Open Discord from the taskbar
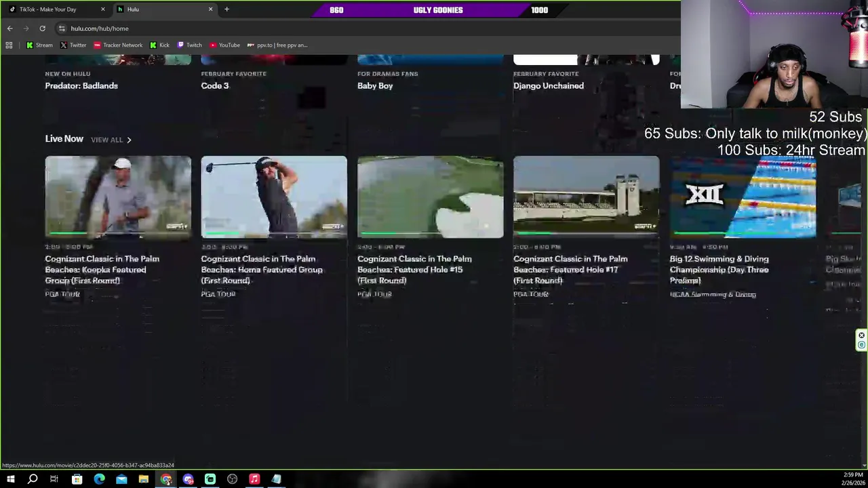 coord(188,479)
